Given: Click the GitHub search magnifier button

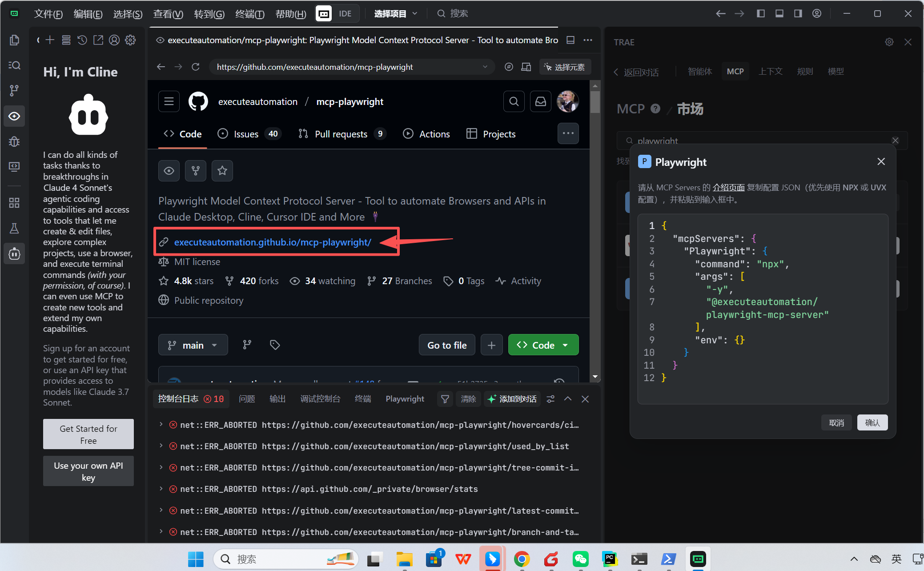Looking at the screenshot, I should [514, 102].
